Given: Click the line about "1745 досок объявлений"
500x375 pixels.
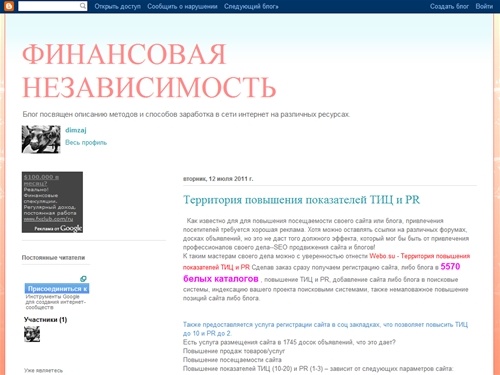Looking at the screenshot, I should (289, 342).
